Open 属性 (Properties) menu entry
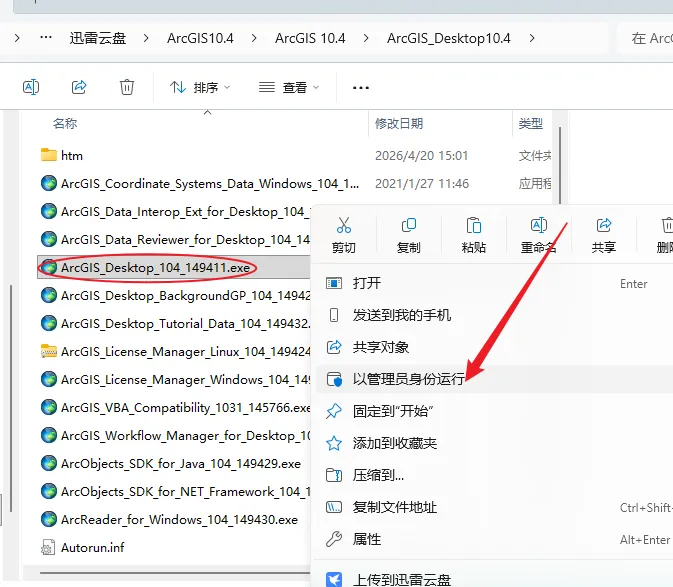 pos(494,539)
